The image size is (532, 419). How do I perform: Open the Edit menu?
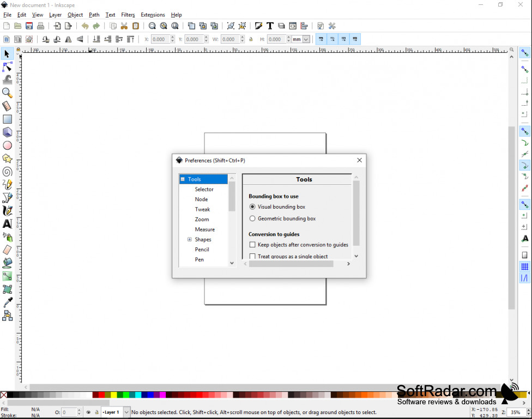pos(22,15)
